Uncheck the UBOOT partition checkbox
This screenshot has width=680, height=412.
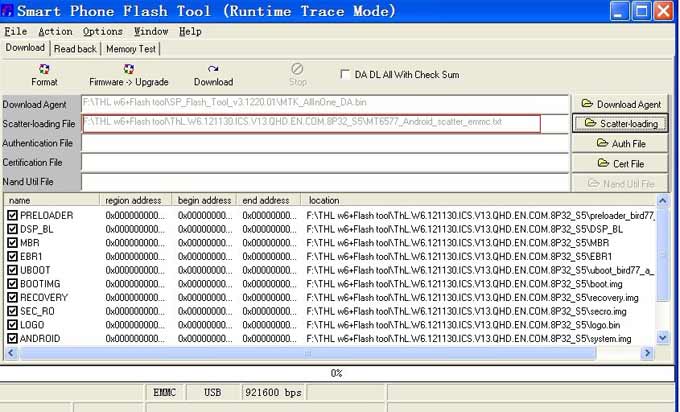(x=13, y=270)
